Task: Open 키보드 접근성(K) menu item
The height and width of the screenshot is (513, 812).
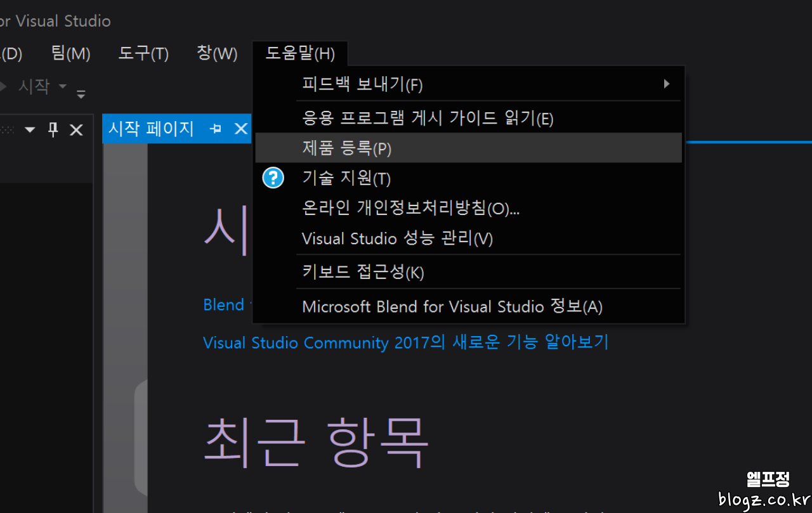Action: [363, 272]
